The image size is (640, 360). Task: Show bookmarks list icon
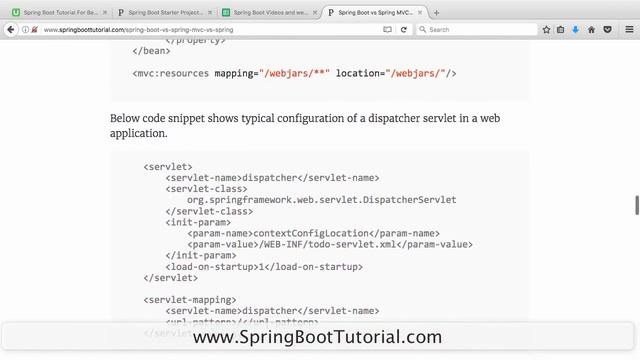click(x=561, y=29)
